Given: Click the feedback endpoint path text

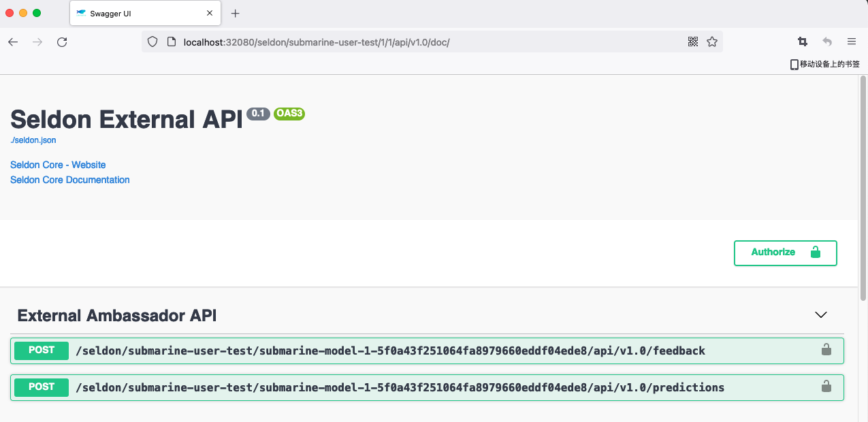Looking at the screenshot, I should coord(391,351).
